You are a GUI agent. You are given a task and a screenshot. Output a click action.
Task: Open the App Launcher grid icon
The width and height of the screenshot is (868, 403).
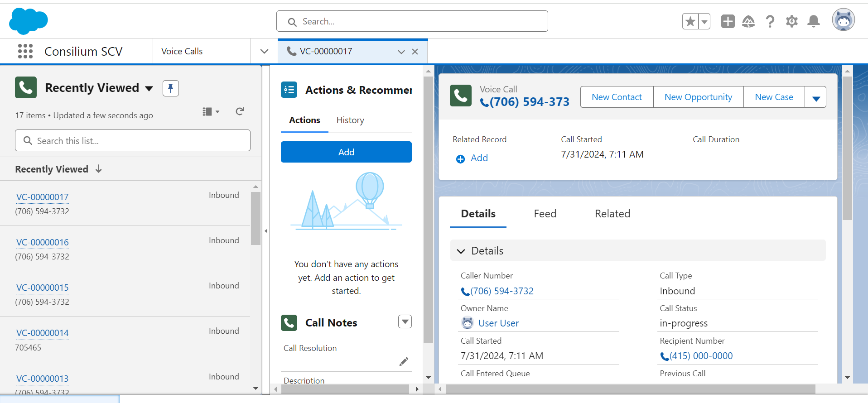coord(25,51)
